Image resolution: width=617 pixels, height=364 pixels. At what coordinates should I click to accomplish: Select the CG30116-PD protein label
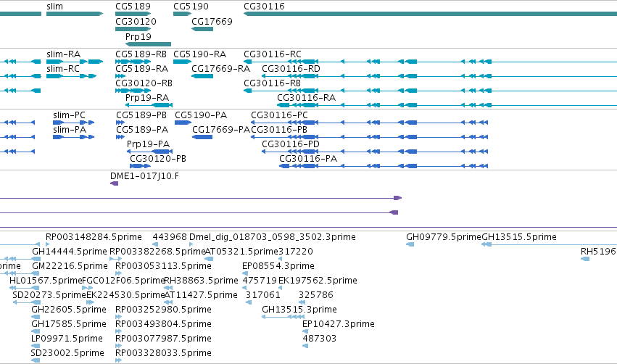coord(291,144)
